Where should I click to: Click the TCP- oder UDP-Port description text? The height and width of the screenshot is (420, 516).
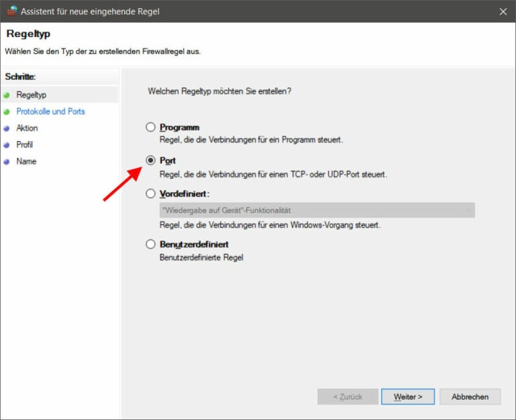(273, 174)
